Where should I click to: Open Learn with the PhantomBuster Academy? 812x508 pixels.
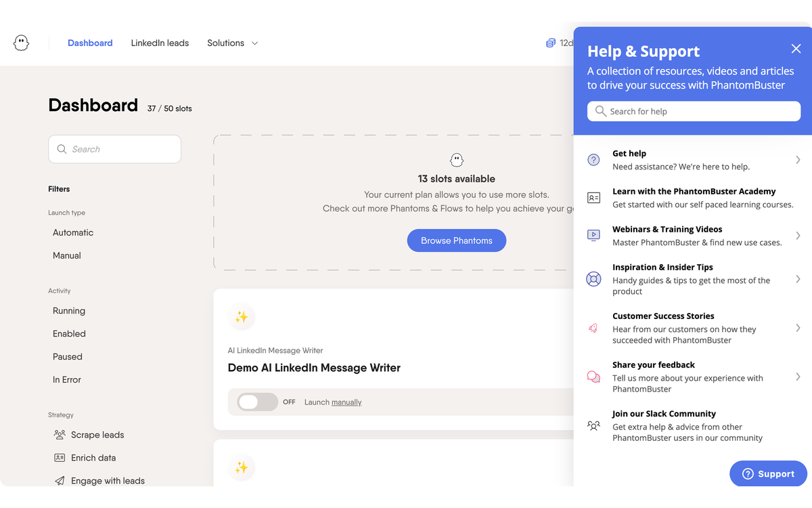692,198
